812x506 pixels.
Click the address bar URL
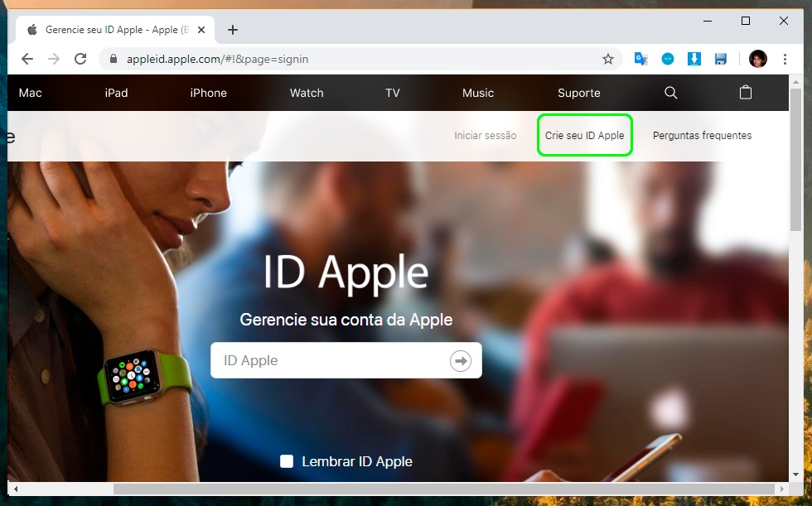(217, 59)
